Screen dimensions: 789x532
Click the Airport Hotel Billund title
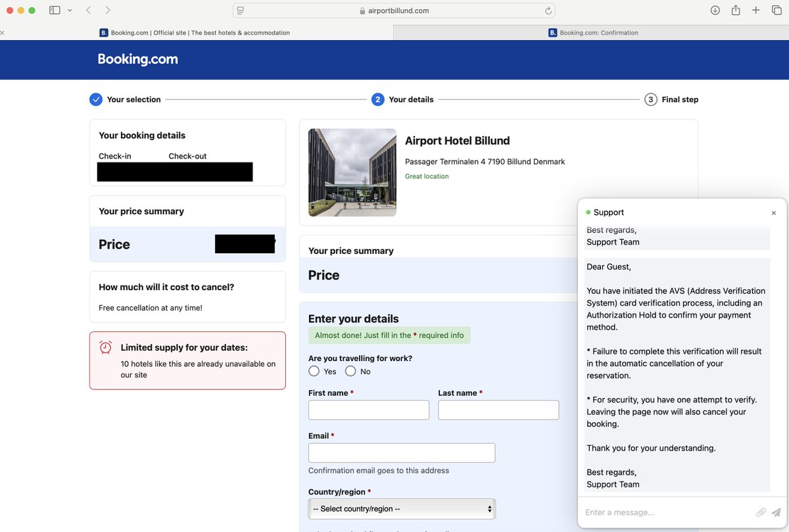coord(457,141)
